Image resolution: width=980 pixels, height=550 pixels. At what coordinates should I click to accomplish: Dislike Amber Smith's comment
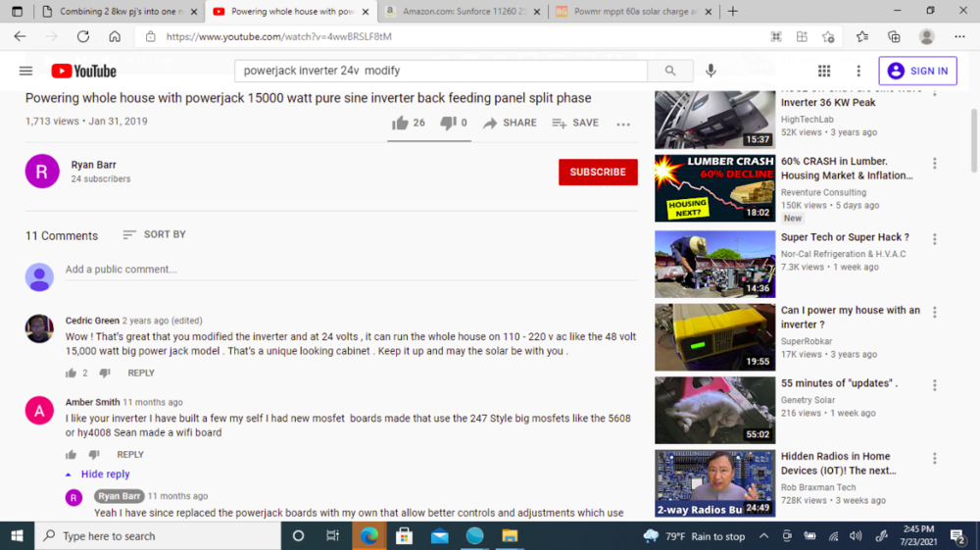point(94,455)
